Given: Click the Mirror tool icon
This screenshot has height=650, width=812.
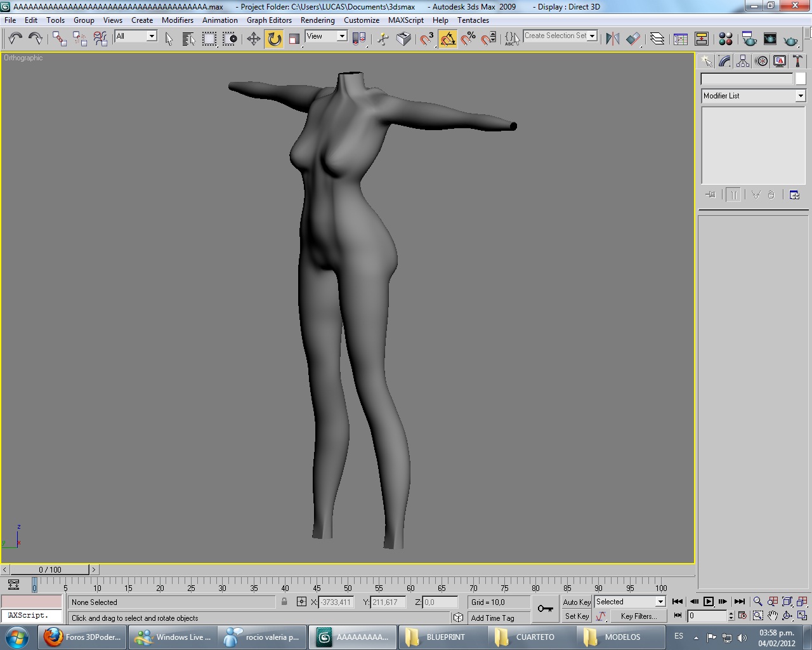Looking at the screenshot, I should click(612, 39).
